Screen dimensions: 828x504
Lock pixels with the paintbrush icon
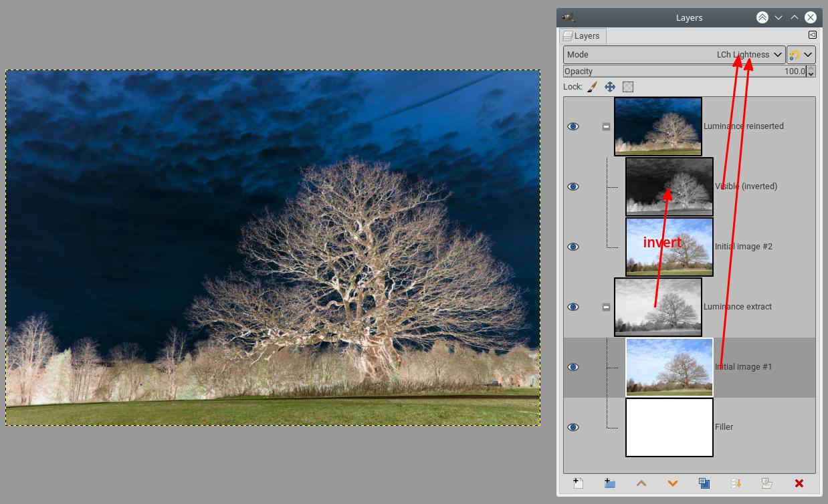(593, 87)
